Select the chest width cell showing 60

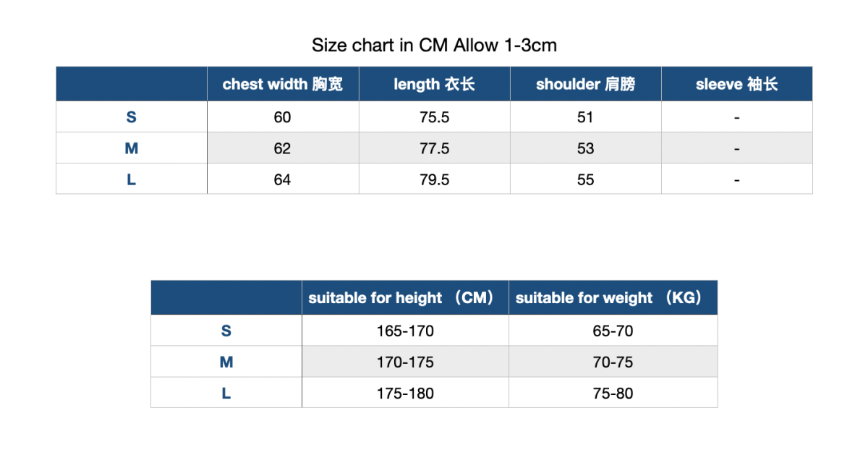[283, 117]
